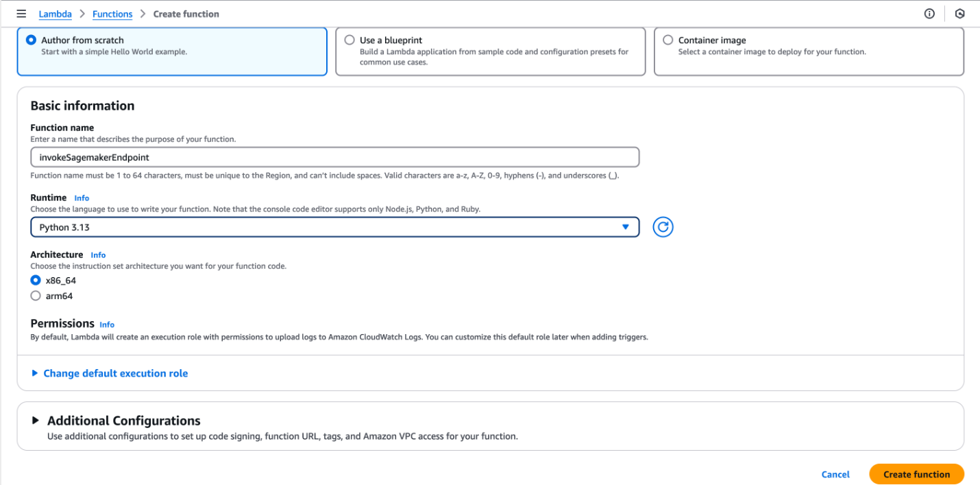The image size is (980, 485).
Task: Open the hexagon settings icon in header
Action: coord(960,14)
